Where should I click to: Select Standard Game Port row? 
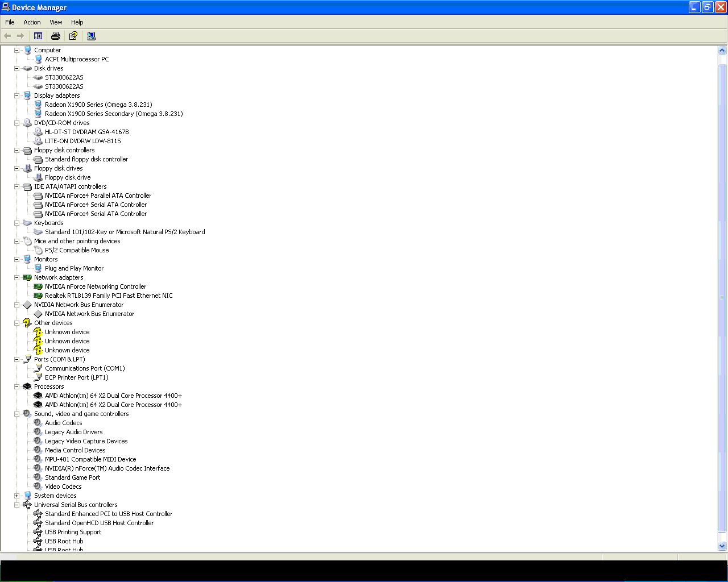(x=73, y=477)
